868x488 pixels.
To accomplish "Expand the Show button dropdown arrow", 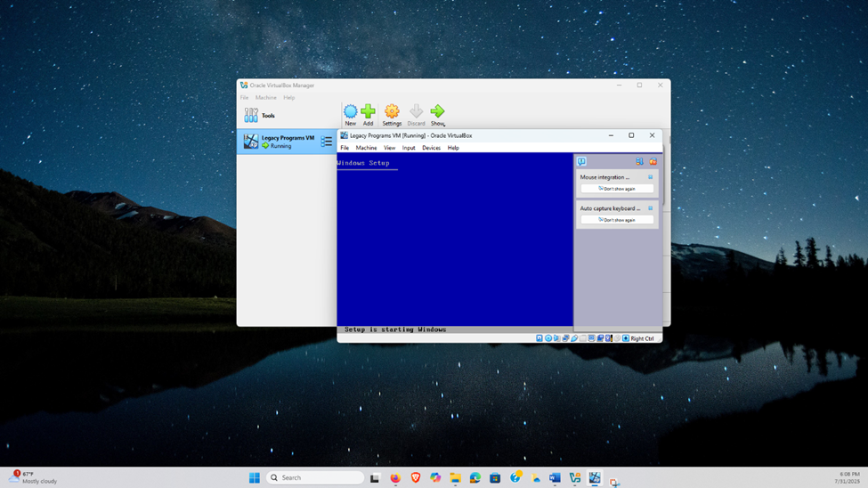I will pyautogui.click(x=443, y=124).
